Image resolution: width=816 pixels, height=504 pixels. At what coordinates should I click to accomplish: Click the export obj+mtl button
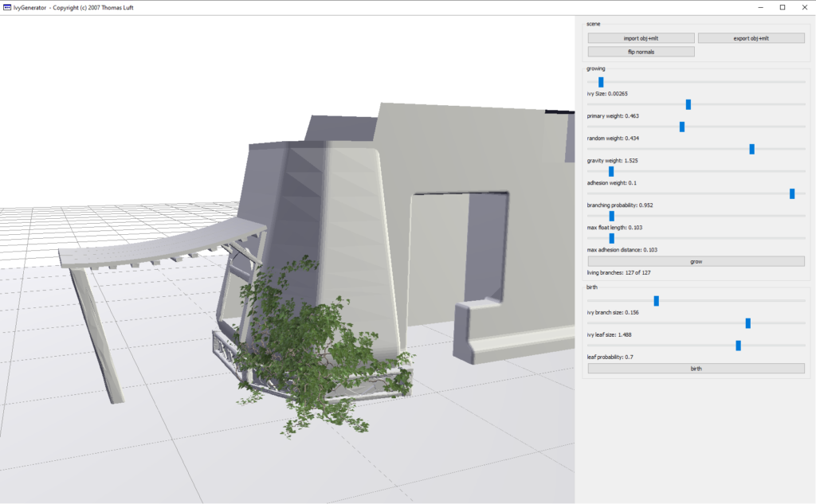tap(751, 38)
